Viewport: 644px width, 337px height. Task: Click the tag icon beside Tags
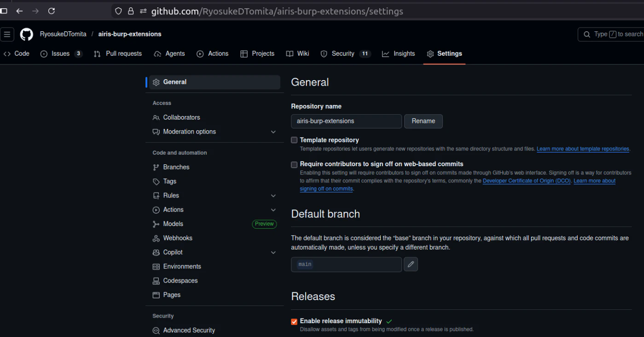pyautogui.click(x=156, y=181)
